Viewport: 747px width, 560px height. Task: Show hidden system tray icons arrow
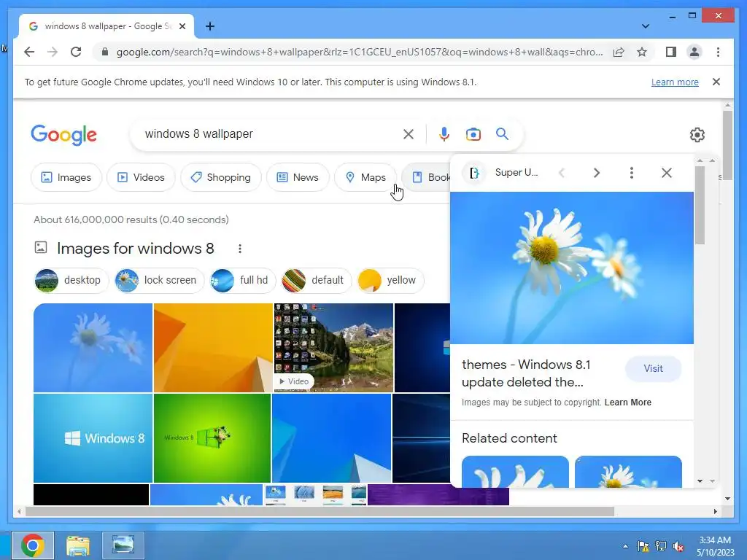pyautogui.click(x=625, y=546)
